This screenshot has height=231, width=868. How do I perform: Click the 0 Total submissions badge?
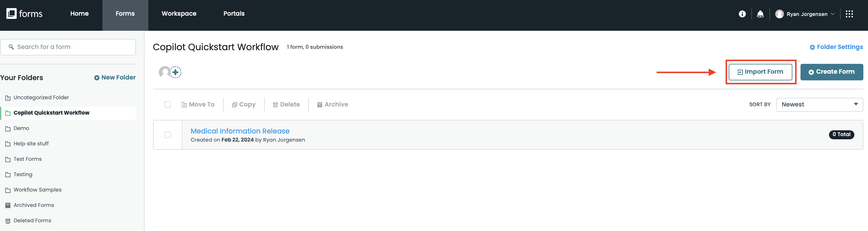[841, 134]
